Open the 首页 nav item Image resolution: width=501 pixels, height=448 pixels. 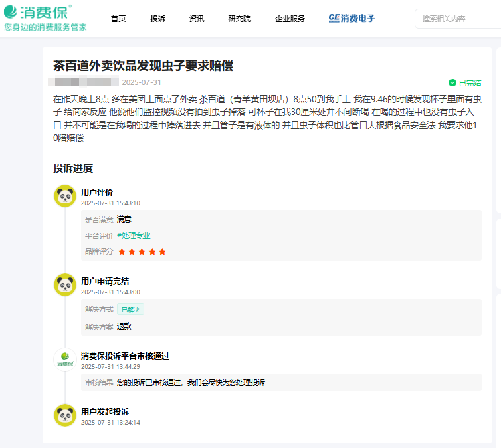point(118,19)
